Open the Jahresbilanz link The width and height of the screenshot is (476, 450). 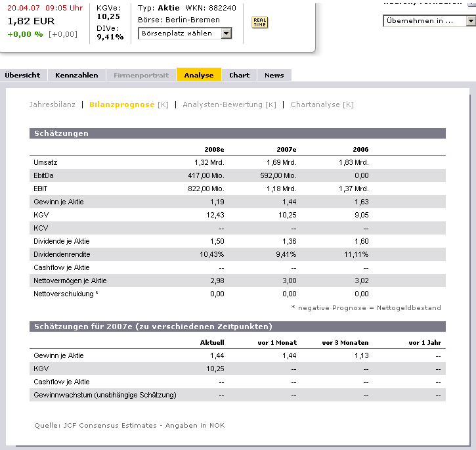(53, 104)
